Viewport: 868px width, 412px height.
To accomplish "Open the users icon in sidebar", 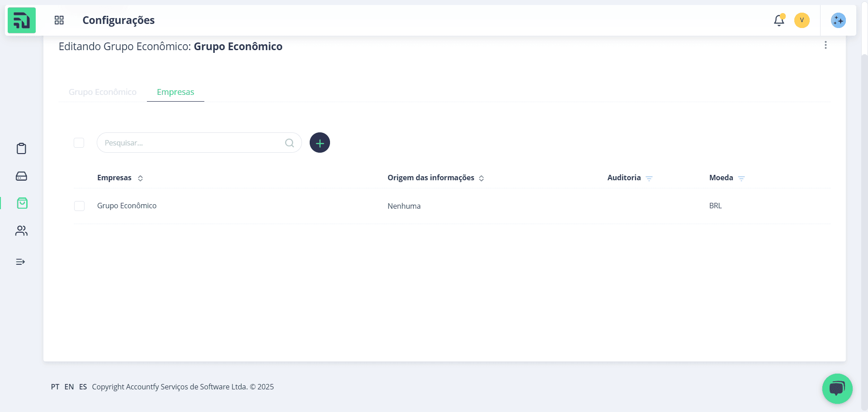I will point(21,231).
